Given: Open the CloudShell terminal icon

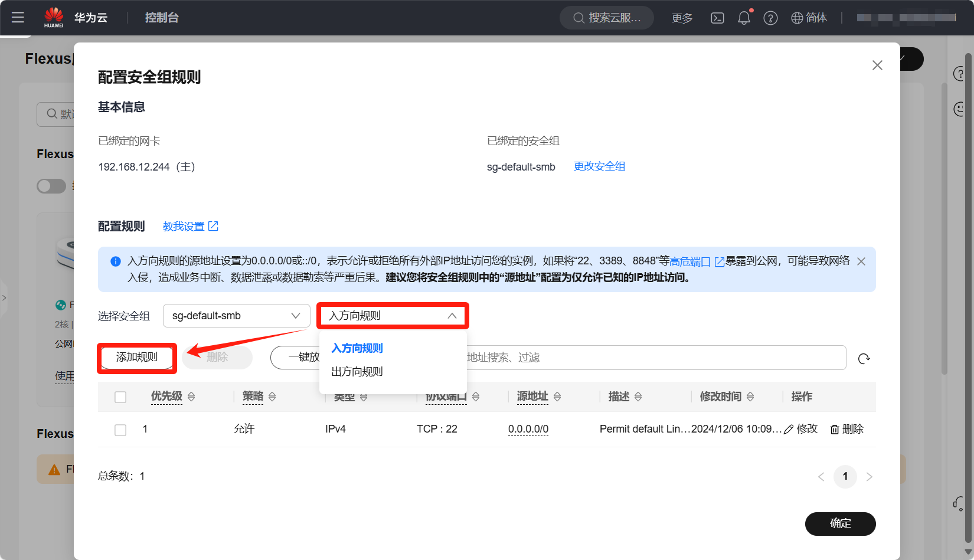Looking at the screenshot, I should click(717, 18).
